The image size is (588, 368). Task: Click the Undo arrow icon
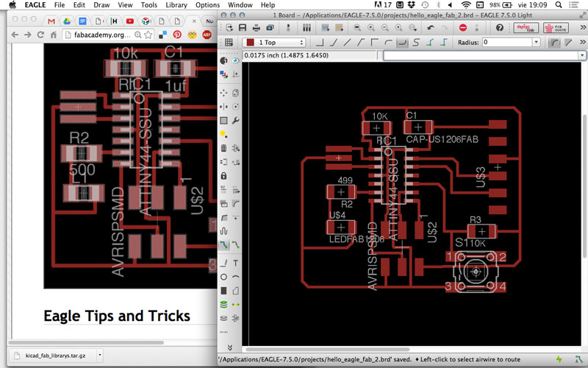(431, 28)
